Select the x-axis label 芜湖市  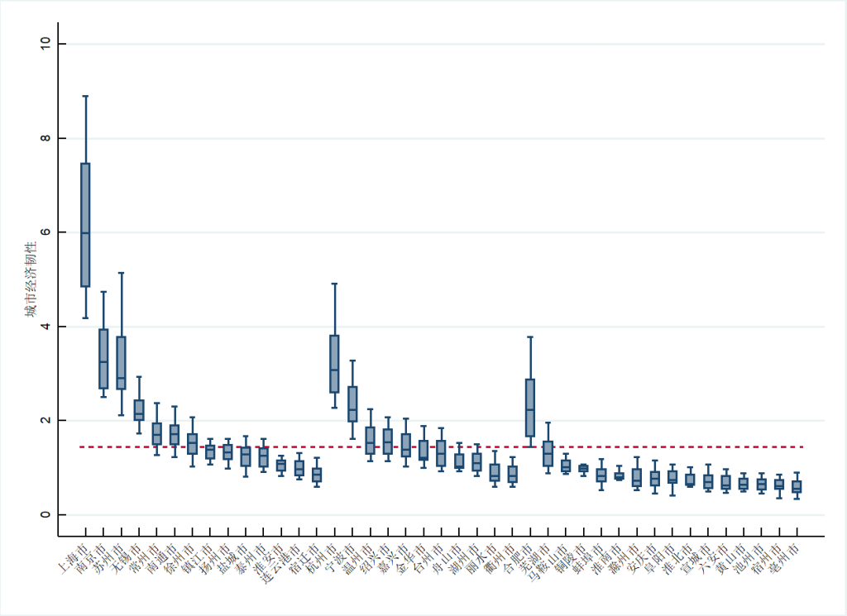[536, 559]
